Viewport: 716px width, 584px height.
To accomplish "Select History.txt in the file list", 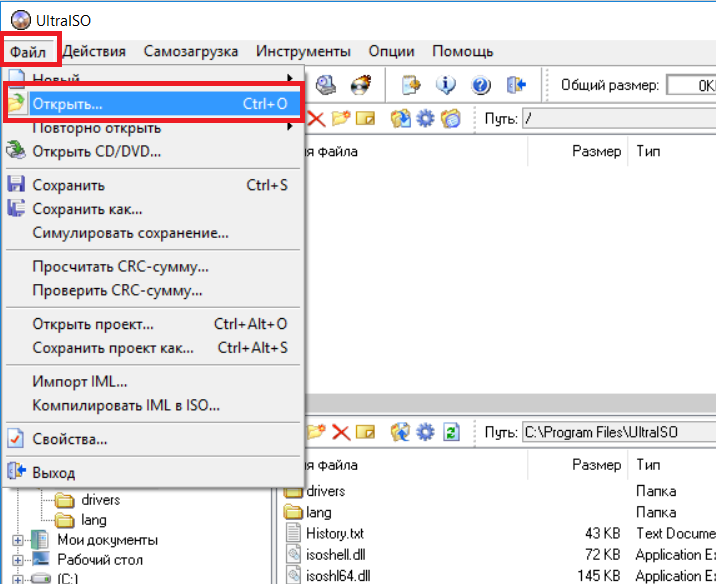I will [x=336, y=534].
